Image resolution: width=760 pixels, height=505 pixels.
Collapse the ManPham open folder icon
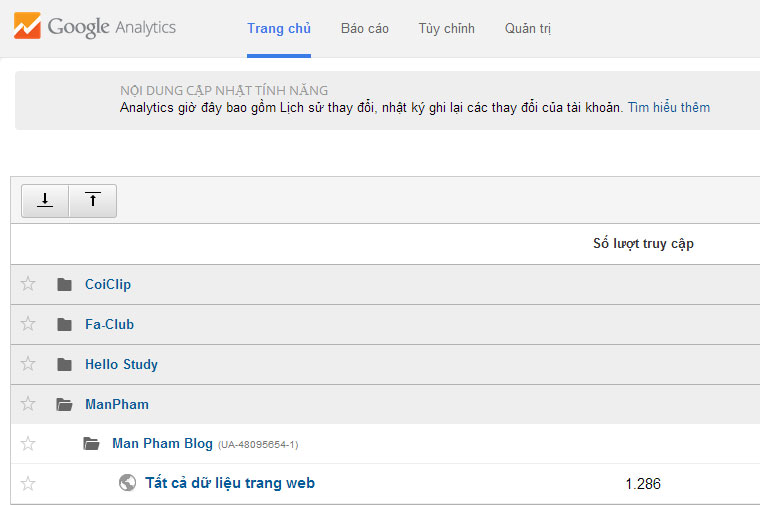pos(64,404)
